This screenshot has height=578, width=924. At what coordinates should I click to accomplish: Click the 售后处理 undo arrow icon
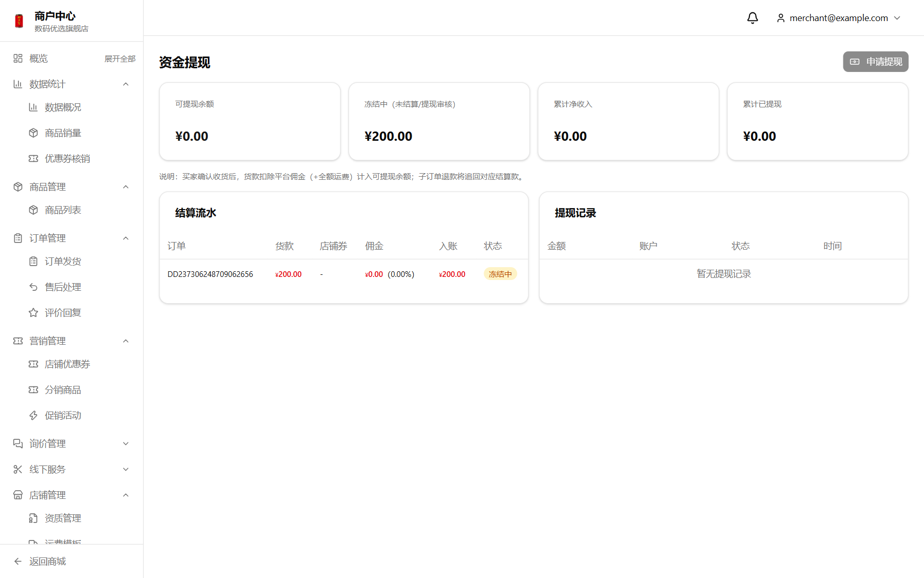click(33, 287)
